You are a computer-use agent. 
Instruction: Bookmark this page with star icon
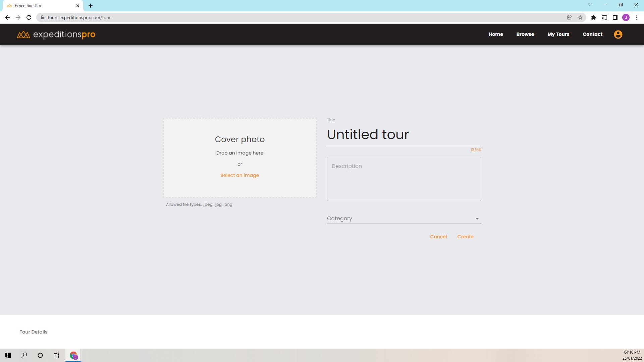[x=580, y=17]
